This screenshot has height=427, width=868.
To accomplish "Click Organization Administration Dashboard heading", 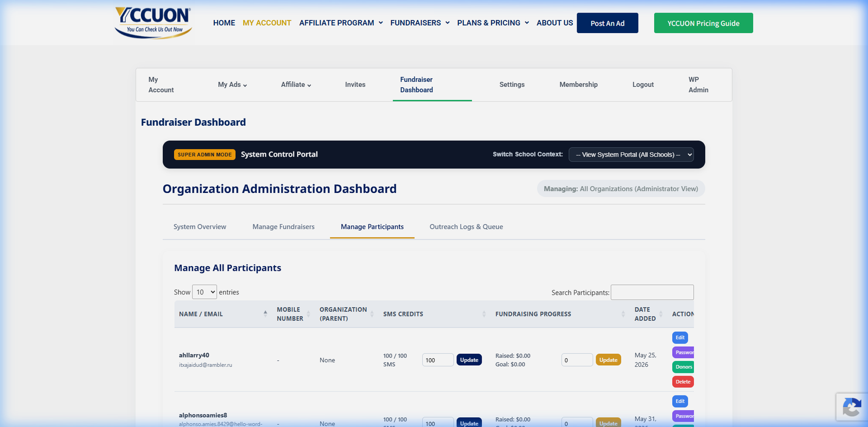I will 279,189.
